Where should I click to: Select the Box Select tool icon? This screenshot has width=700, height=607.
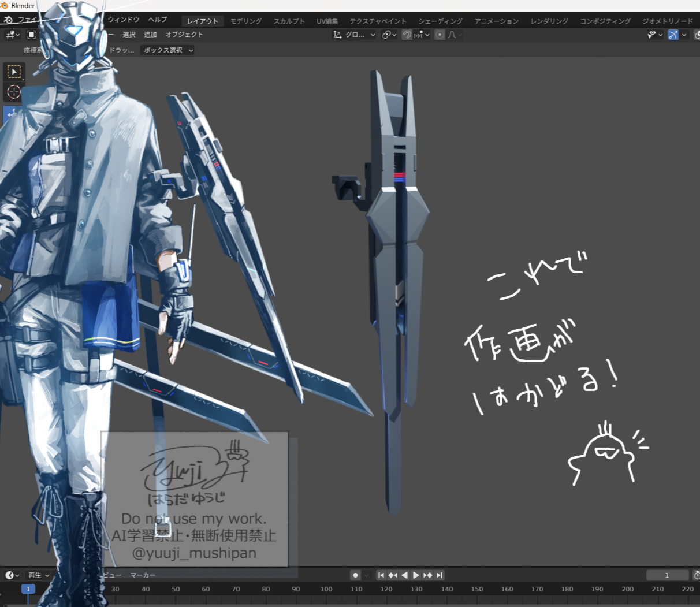click(x=14, y=72)
